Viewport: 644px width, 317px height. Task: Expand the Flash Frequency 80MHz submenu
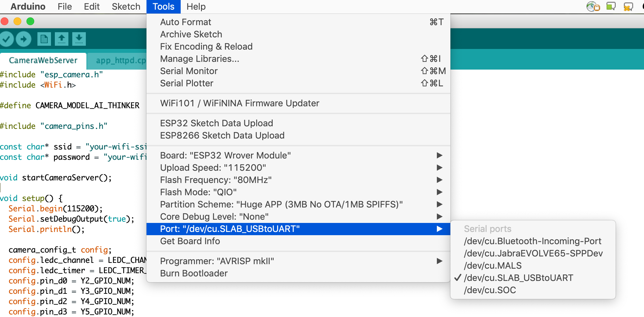(x=298, y=180)
